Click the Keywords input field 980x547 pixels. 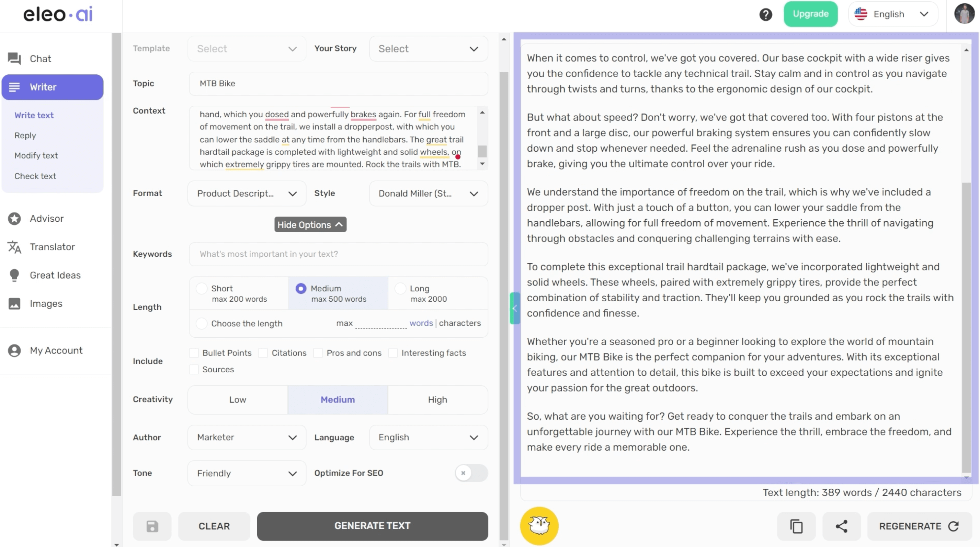338,254
